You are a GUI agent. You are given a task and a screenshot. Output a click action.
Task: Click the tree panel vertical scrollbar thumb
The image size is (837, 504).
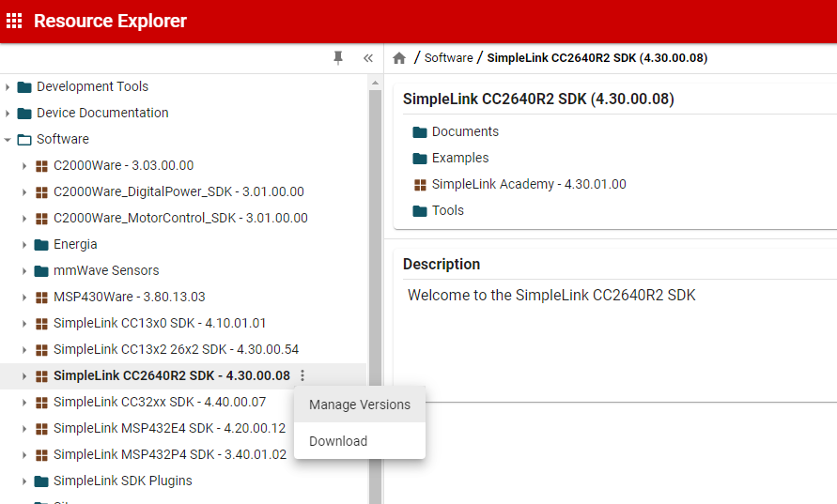[375, 296]
